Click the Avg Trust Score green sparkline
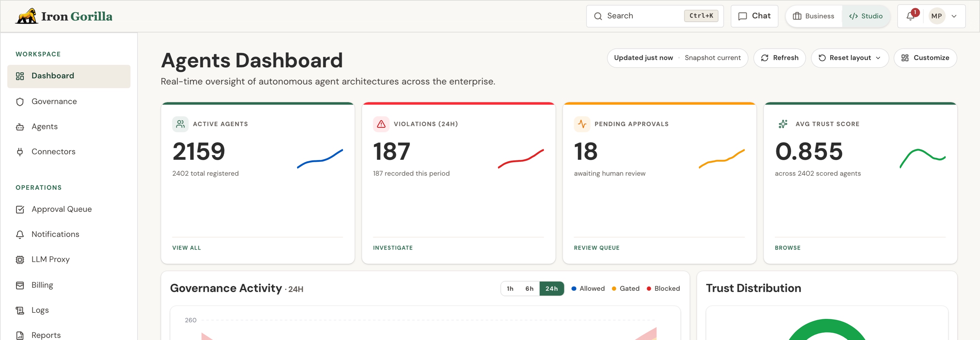Screen dimensions: 980x340 922,158
